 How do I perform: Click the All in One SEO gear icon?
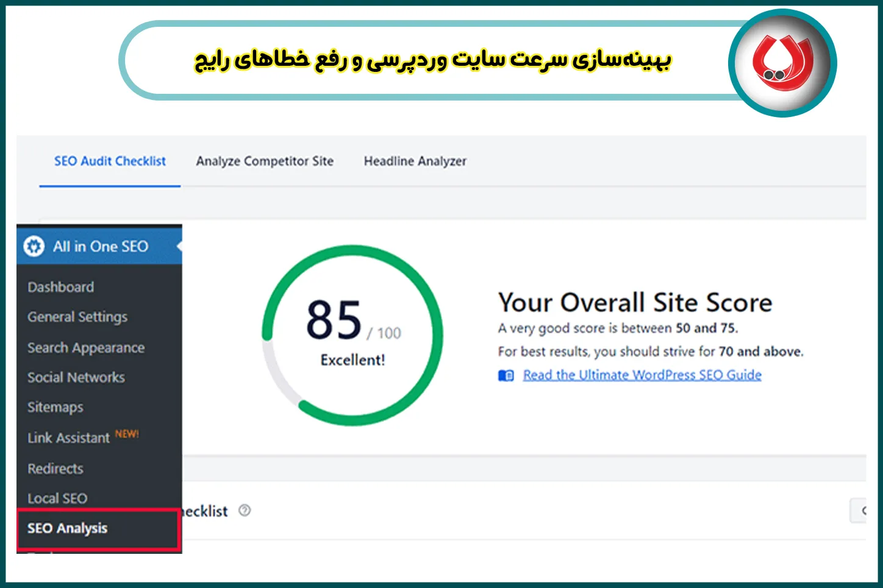(x=34, y=246)
